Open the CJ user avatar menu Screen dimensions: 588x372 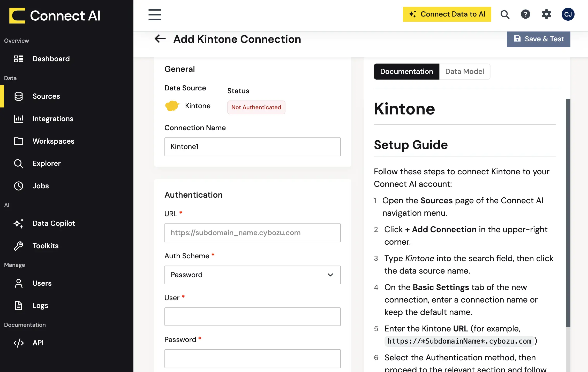pos(568,14)
